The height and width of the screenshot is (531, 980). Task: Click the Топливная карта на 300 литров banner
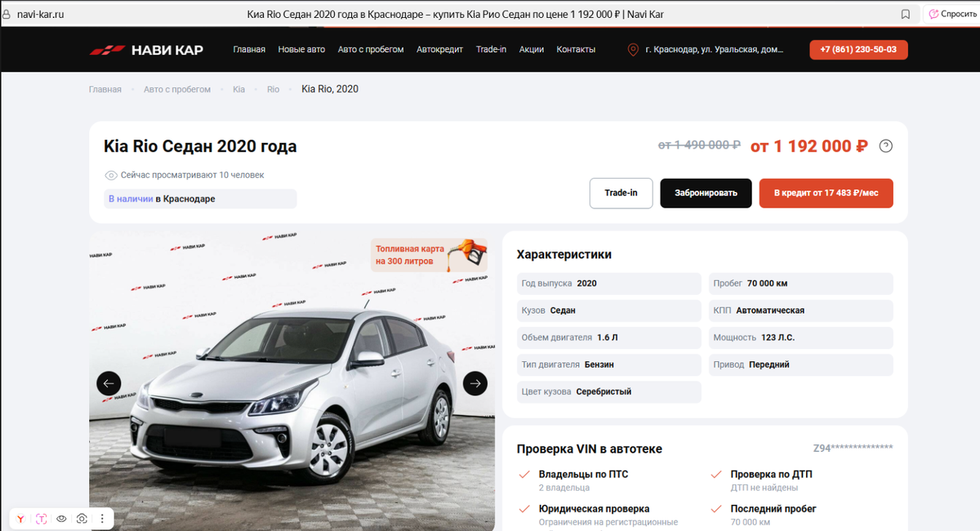point(429,255)
